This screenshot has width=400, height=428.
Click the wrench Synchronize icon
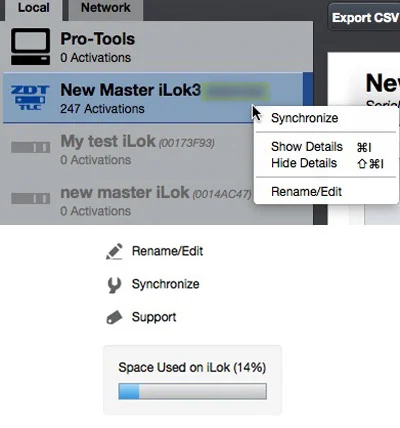pyautogui.click(x=114, y=285)
